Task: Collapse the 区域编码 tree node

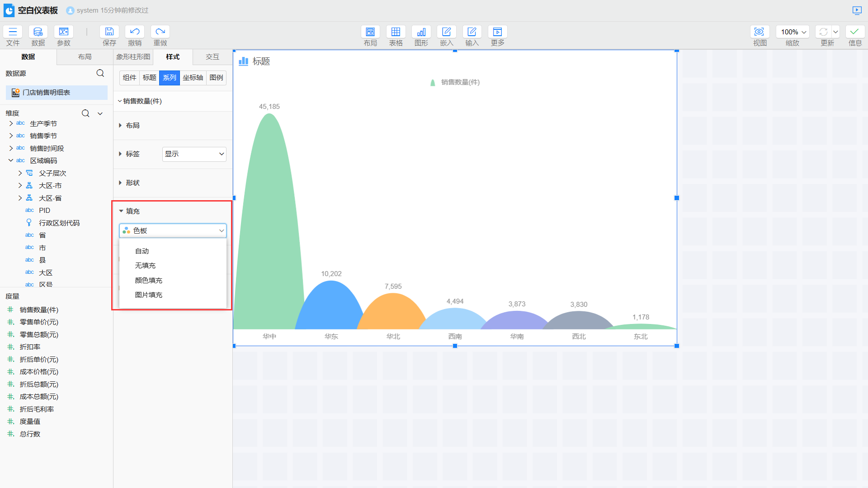Action: (11, 160)
